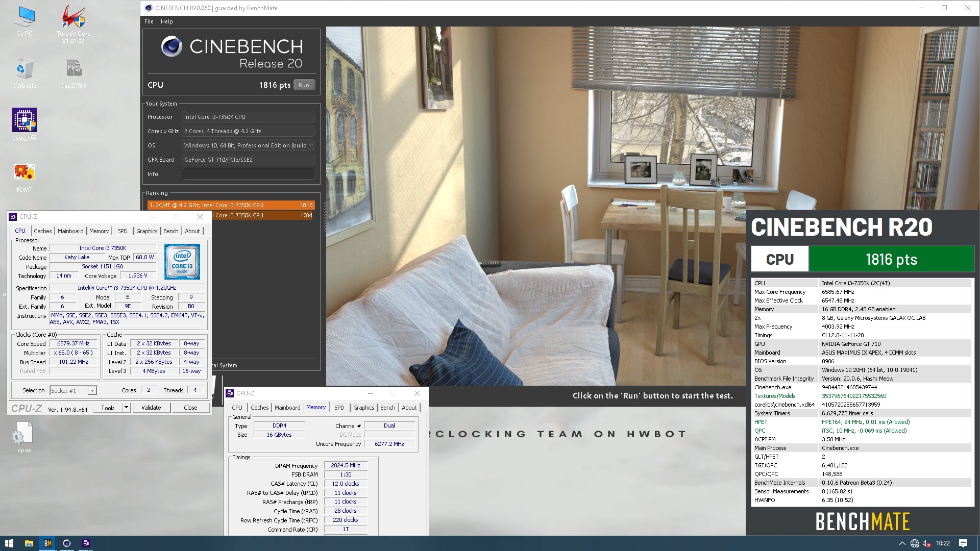This screenshot has height=551, width=980.
Task: Maximize the Cinebench window
Action: (x=944, y=8)
